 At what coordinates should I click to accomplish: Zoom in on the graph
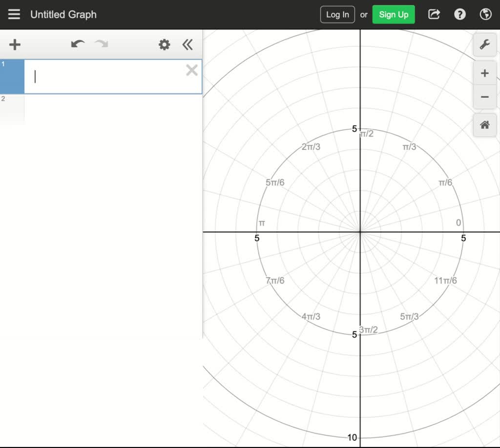[x=484, y=73]
